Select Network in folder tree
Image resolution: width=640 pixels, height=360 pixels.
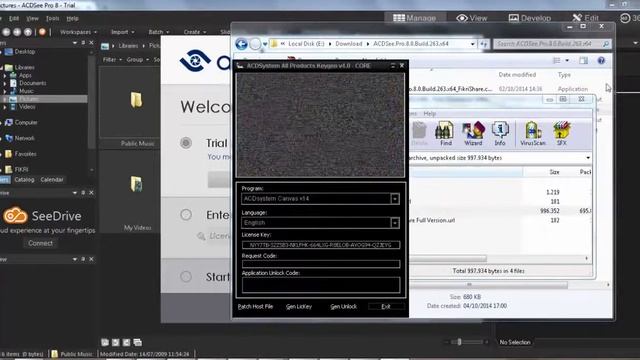[x=20, y=138]
